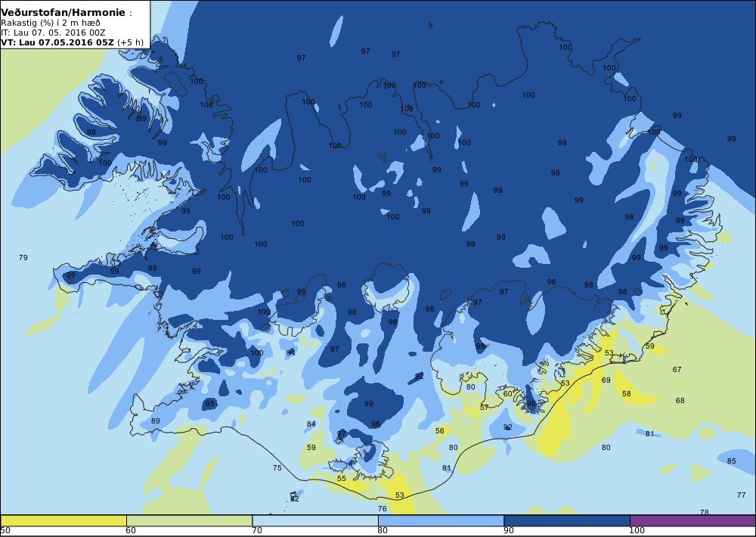The height and width of the screenshot is (537, 756).
Task: Click the humidity value 75 on the map
Action: tap(277, 468)
